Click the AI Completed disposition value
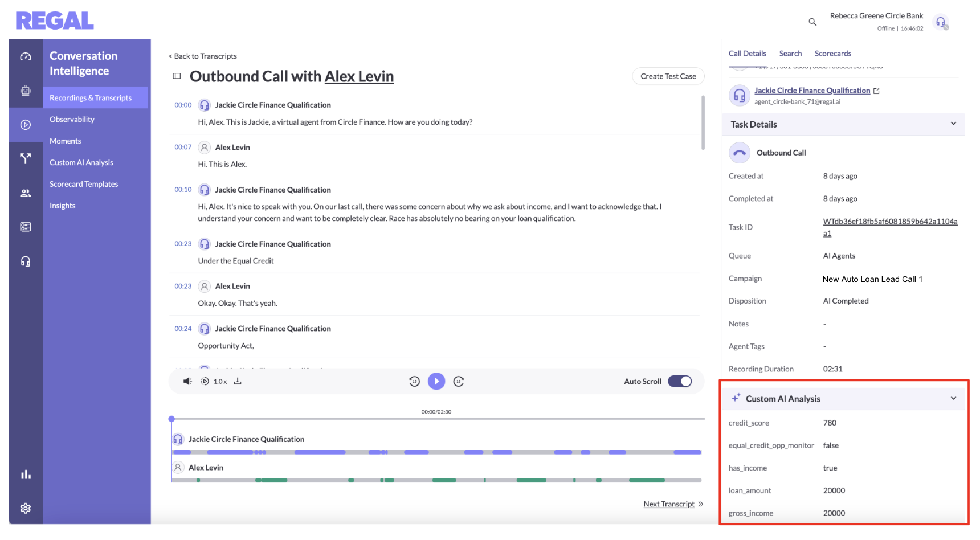The height and width of the screenshot is (540, 980). pyautogui.click(x=846, y=301)
